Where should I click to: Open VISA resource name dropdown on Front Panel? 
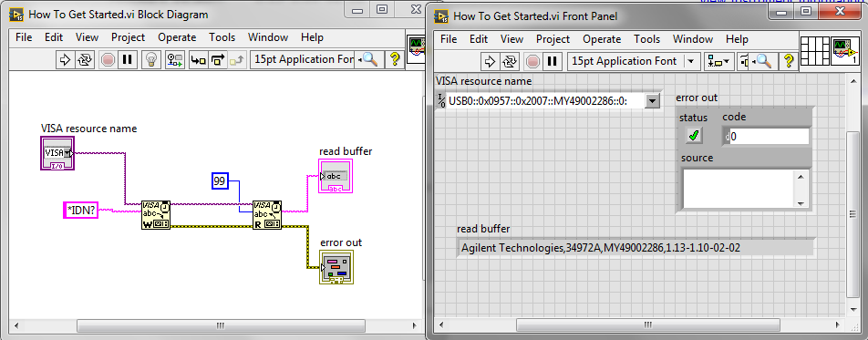(653, 101)
